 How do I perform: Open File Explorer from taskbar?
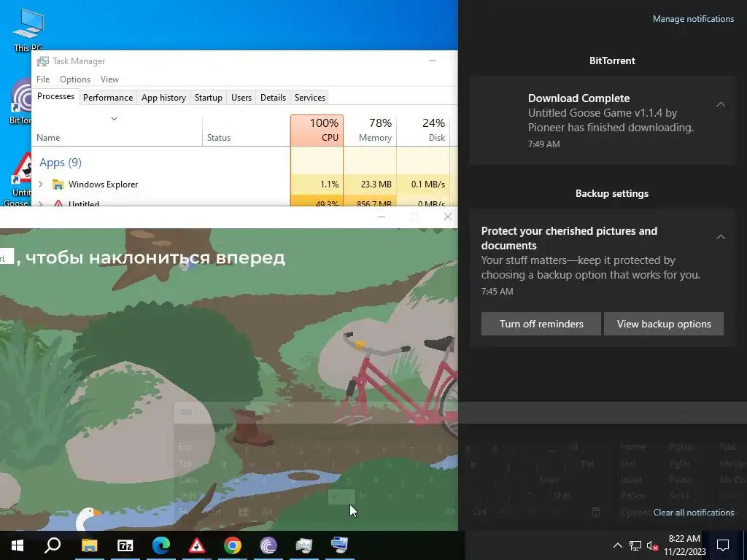pyautogui.click(x=89, y=545)
